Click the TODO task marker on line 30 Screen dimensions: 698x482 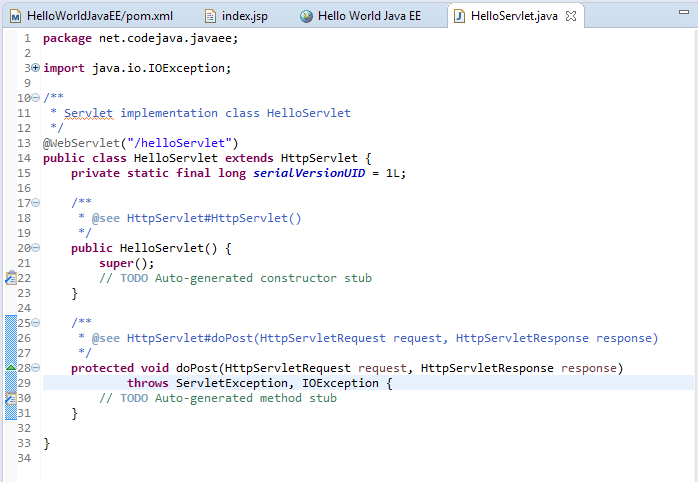point(11,398)
